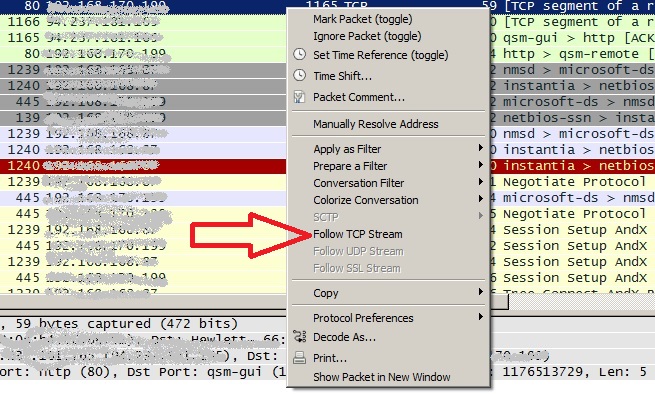This screenshot has width=655, height=394.
Task: Click the Print printer icon
Action: (299, 358)
